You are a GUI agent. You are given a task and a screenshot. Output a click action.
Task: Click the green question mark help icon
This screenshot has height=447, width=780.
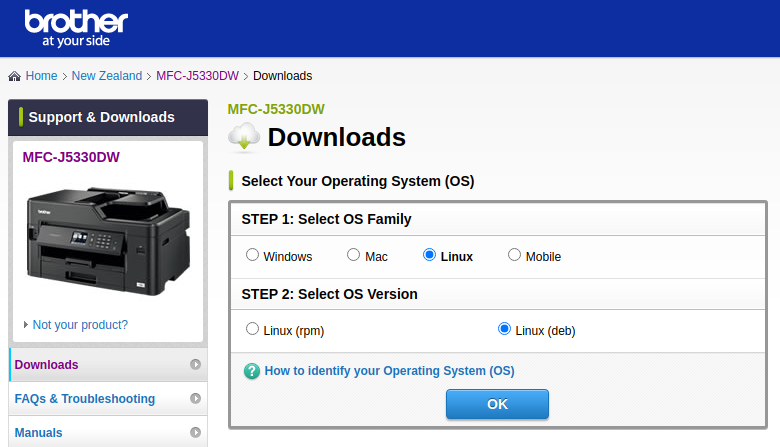tap(252, 371)
